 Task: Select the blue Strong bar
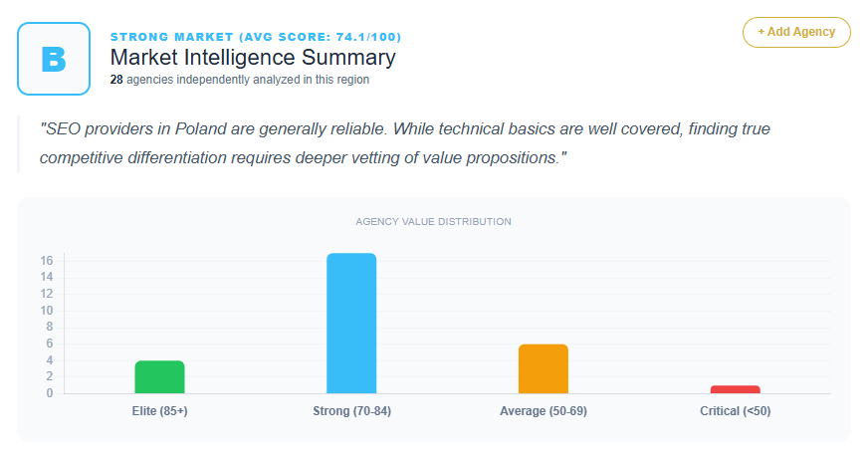pyautogui.click(x=351, y=324)
